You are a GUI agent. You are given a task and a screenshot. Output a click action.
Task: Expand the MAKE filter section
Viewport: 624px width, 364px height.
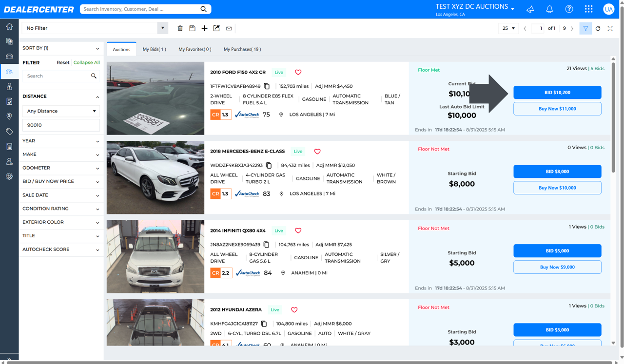(61, 154)
